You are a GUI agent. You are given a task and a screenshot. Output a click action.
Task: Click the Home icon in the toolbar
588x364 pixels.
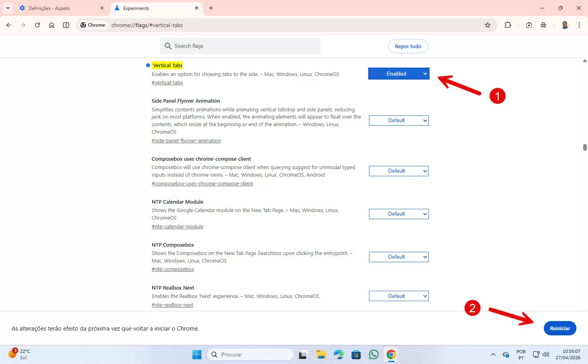point(52,25)
